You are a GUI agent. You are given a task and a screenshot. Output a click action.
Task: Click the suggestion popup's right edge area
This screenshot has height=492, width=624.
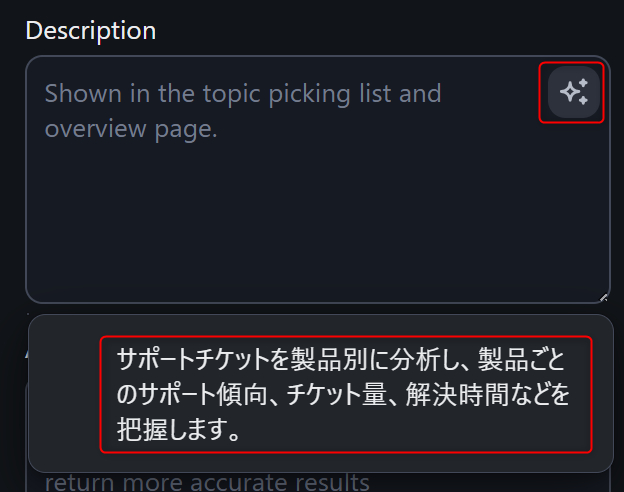click(x=603, y=394)
